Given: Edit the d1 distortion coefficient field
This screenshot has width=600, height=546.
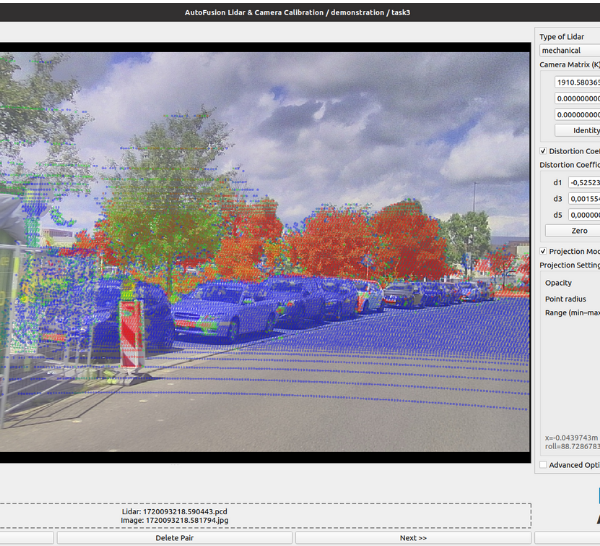Looking at the screenshot, I should (x=583, y=182).
